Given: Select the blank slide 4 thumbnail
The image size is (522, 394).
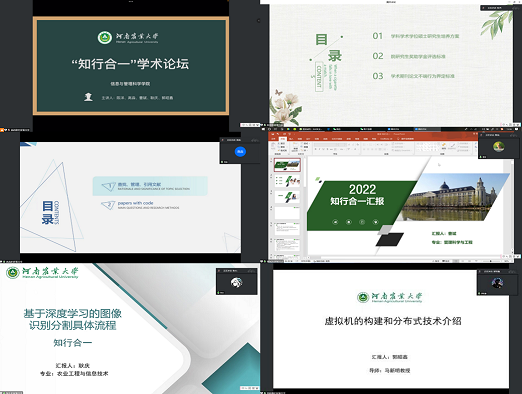Looking at the screenshot, I should pyautogui.click(x=287, y=213).
